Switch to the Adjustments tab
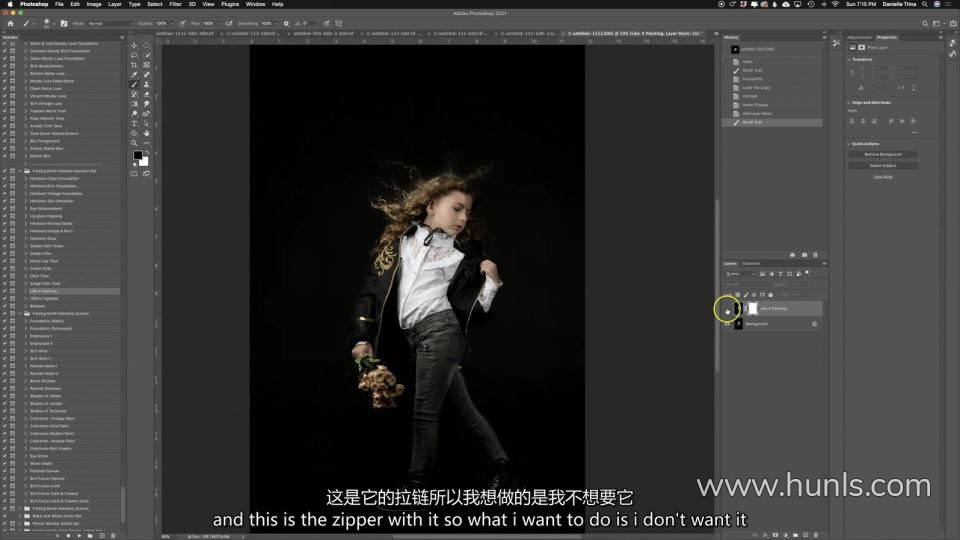This screenshot has width=960, height=540. coord(859,37)
